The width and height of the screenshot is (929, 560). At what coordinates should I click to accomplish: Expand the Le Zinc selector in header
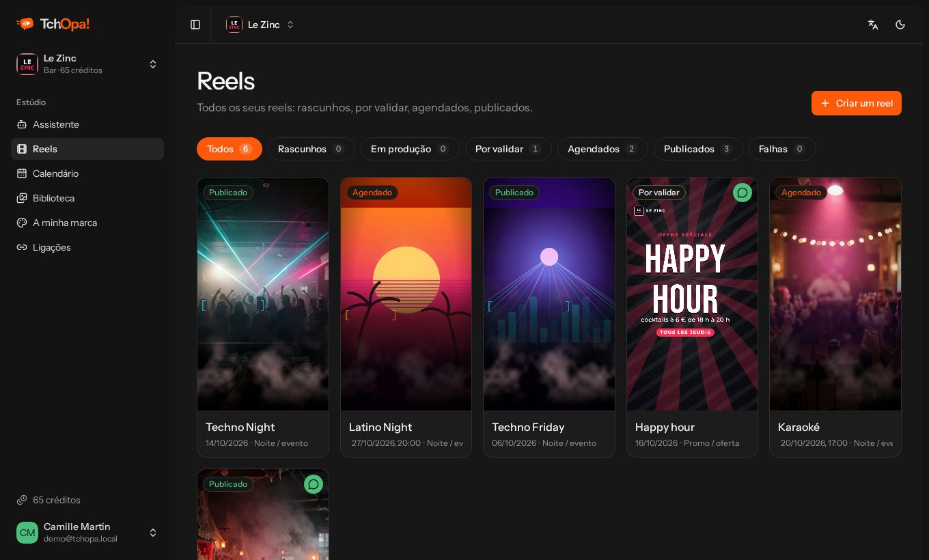coord(260,25)
